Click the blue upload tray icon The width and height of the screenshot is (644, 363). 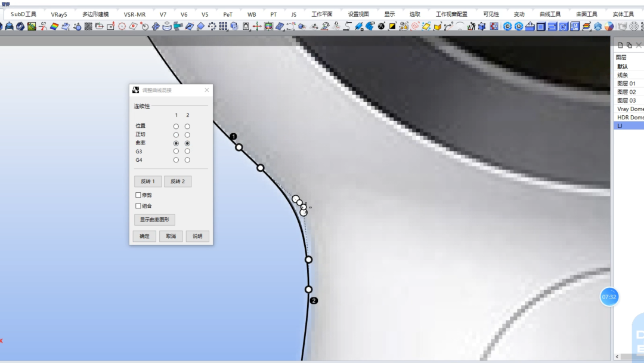click(x=530, y=27)
